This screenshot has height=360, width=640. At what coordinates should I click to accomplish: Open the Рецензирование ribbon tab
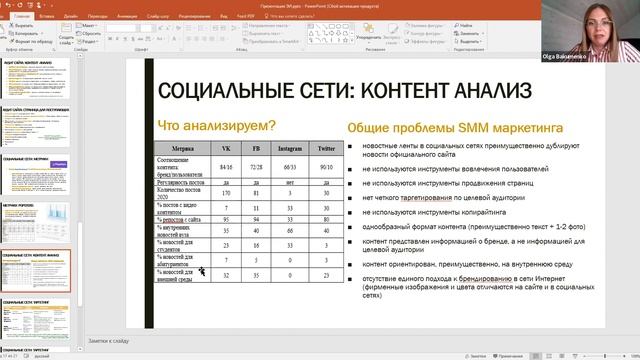(194, 16)
